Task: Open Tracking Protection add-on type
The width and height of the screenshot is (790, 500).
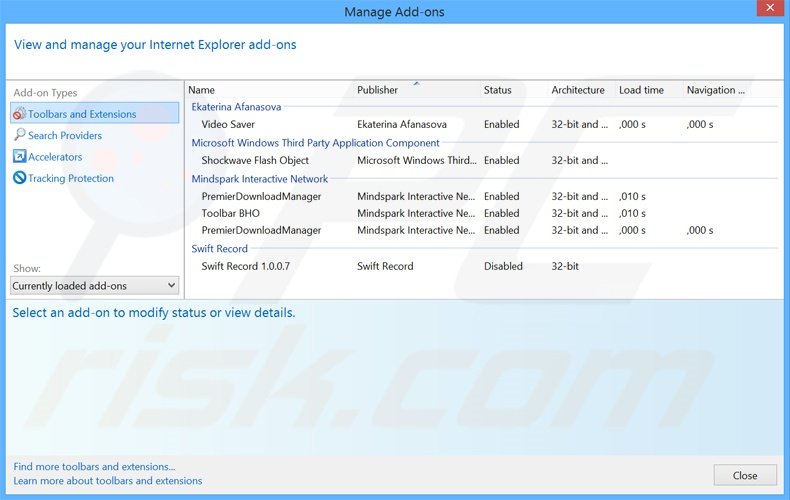Action: [71, 178]
